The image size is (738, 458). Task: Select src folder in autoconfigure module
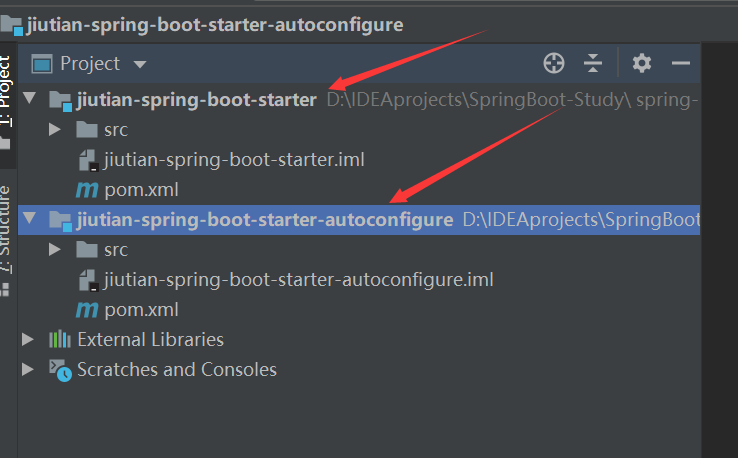pyautogui.click(x=115, y=249)
